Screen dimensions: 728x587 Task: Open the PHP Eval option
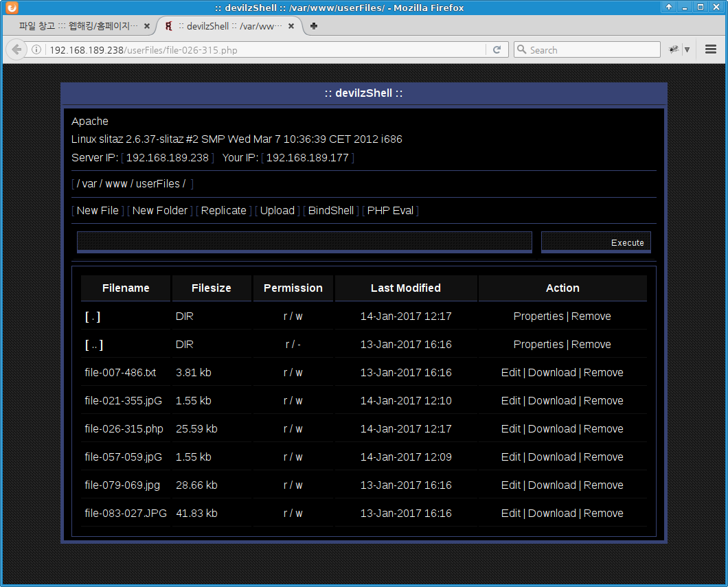click(x=390, y=211)
